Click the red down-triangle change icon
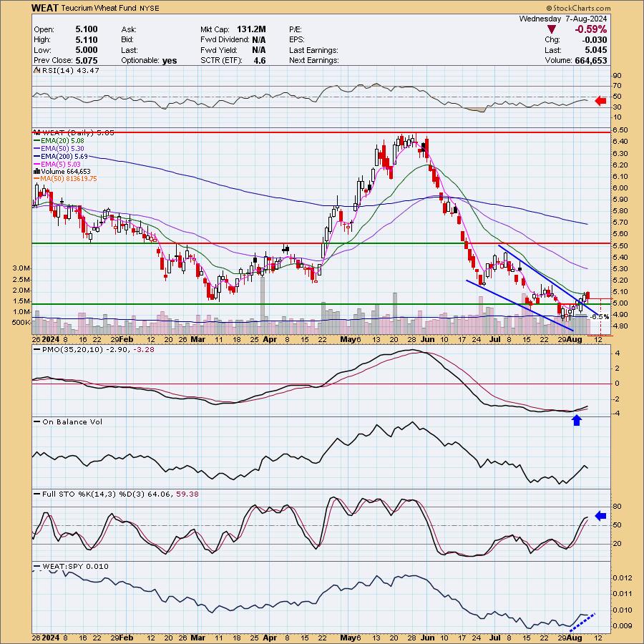 (x=552, y=29)
